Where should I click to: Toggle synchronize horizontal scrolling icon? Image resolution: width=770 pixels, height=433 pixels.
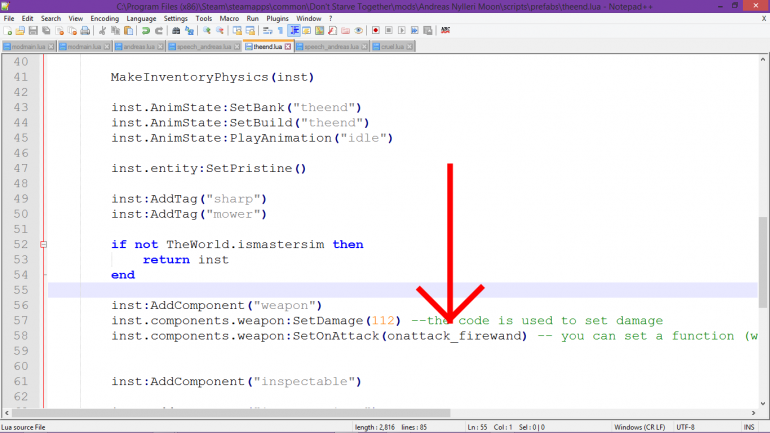(250, 31)
